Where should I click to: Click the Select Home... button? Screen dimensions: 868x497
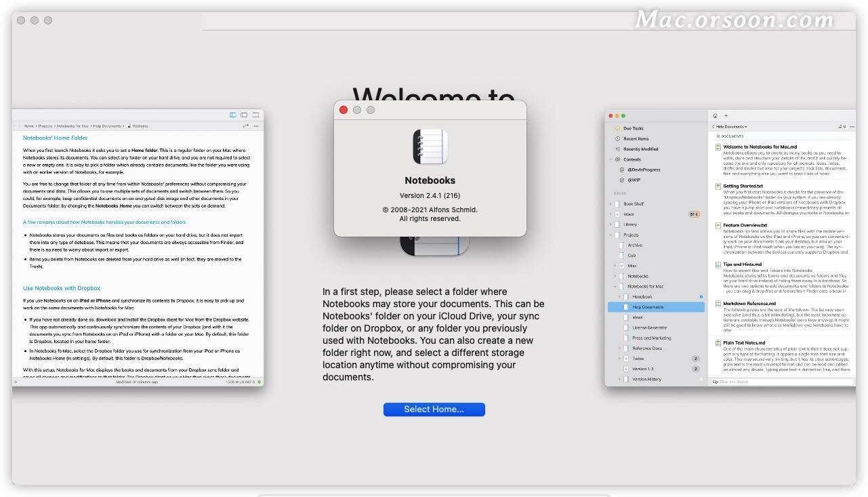pos(434,409)
